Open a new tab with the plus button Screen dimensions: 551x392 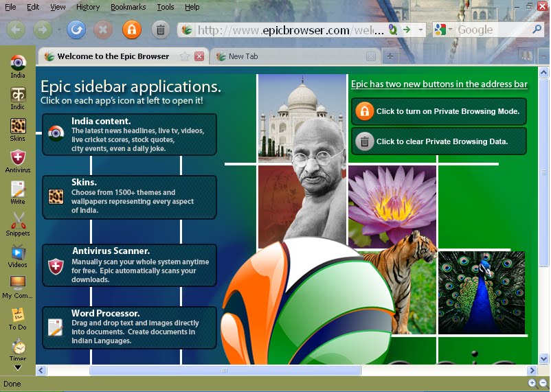tap(390, 56)
